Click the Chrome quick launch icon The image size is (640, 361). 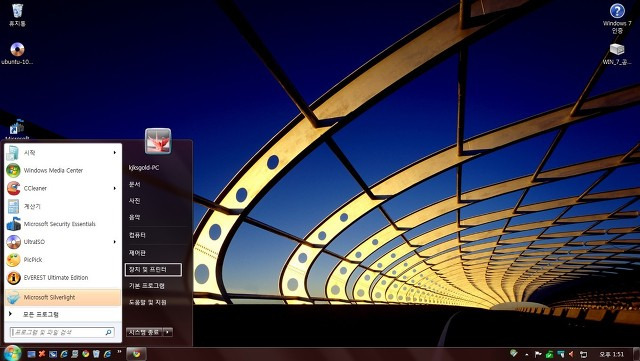[x=85, y=354]
